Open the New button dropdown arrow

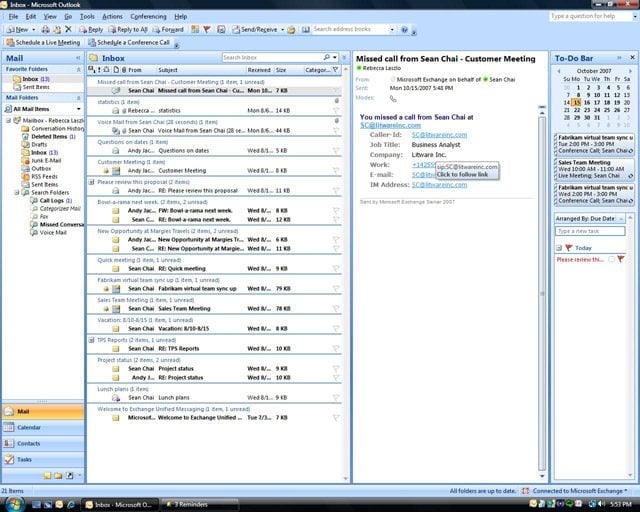33,29
